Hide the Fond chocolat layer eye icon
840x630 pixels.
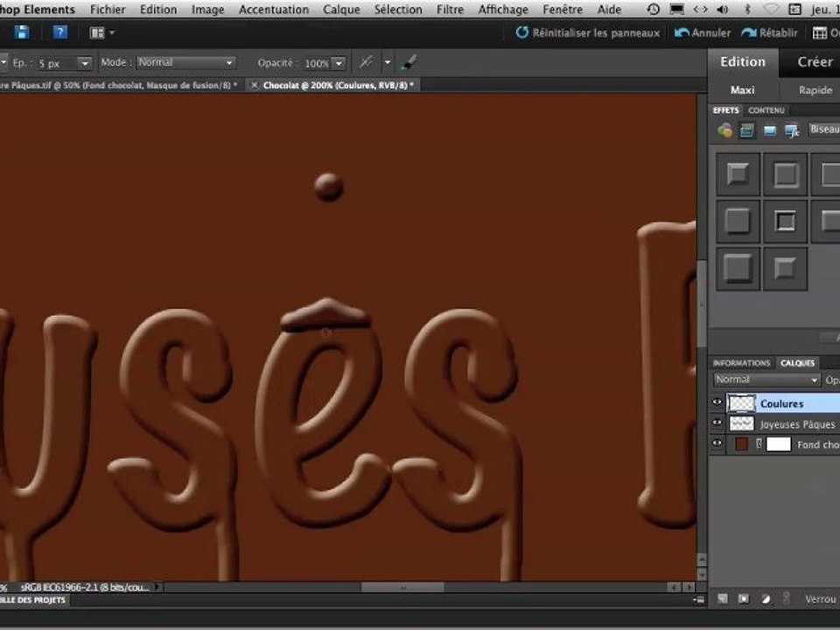coord(717,444)
